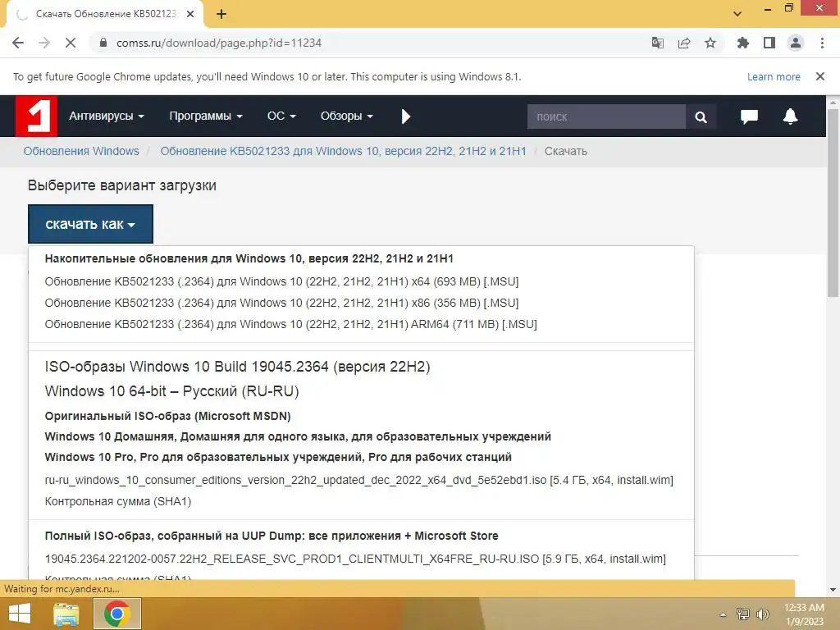Viewport: 840px width, 630px height.
Task: Show hidden system tray icons
Action: [724, 614]
